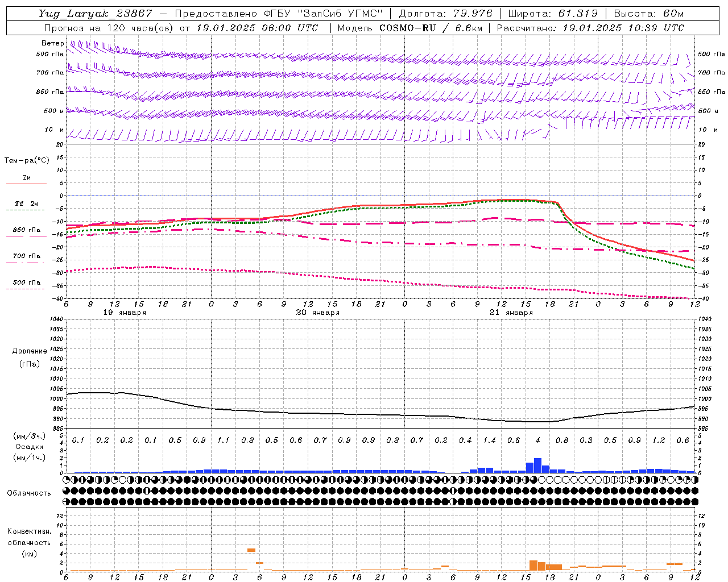
Task: Click the "Давление" pressure panel label
Action: point(30,351)
